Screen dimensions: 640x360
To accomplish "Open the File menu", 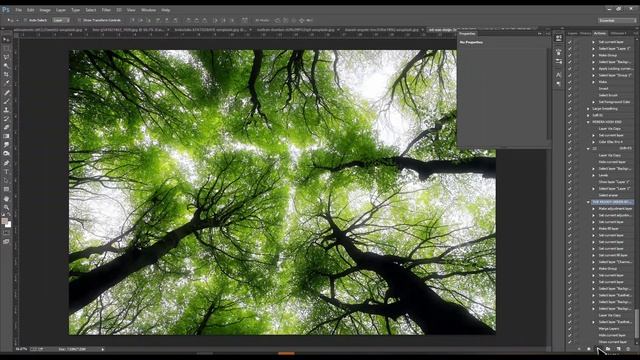I will [x=18, y=10].
